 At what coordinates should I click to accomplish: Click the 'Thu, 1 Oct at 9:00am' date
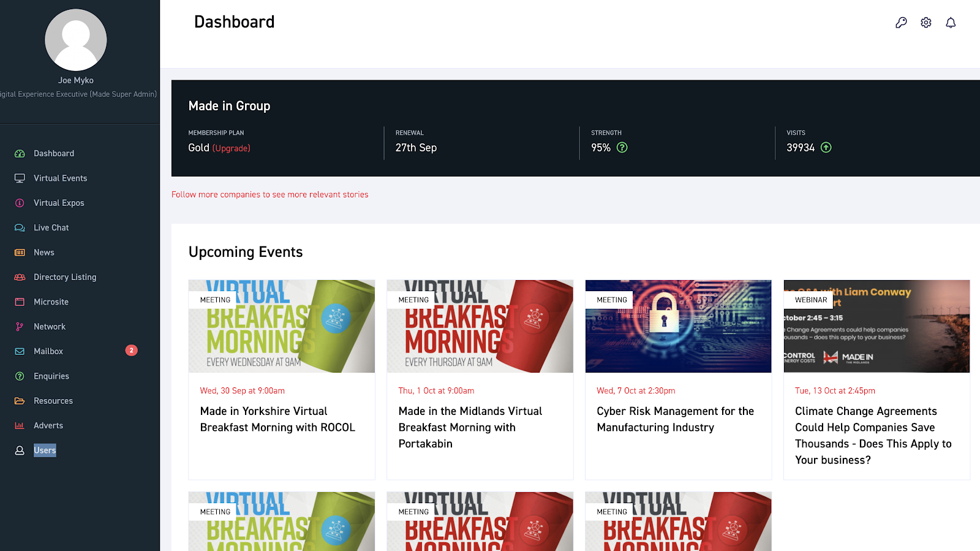[x=437, y=390]
